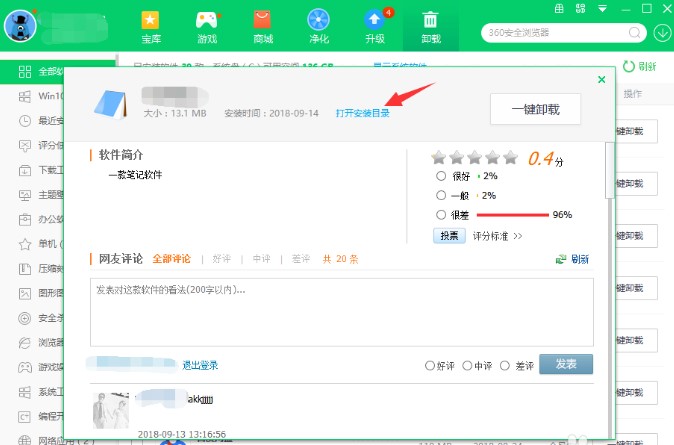This screenshot has height=445, width=674.
Task: Click the clock icon for recent installs
Action: [x=25, y=121]
